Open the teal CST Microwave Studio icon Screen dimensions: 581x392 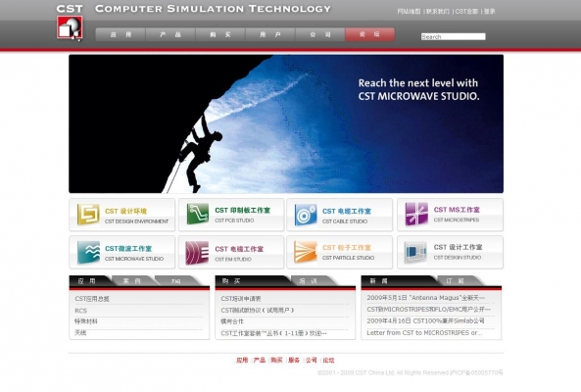click(88, 252)
